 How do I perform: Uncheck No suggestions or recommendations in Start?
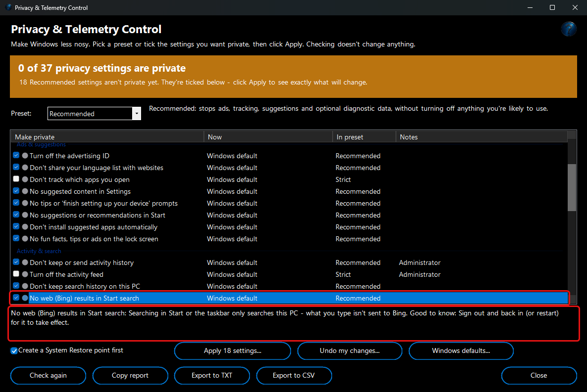pos(16,215)
